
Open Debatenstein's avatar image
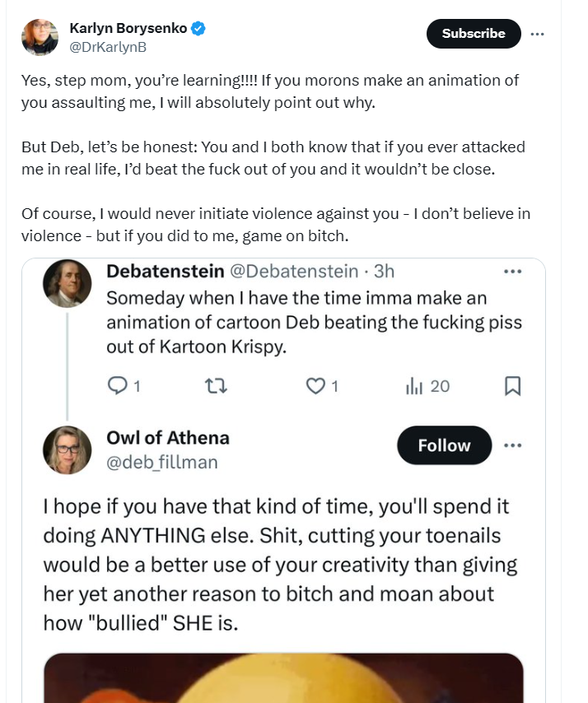point(68,283)
